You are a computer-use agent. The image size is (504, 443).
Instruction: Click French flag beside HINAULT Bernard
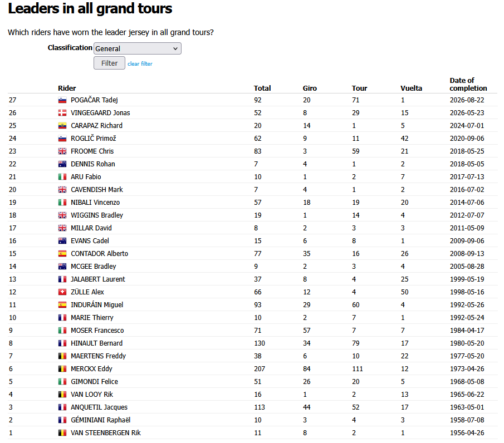coord(62,343)
